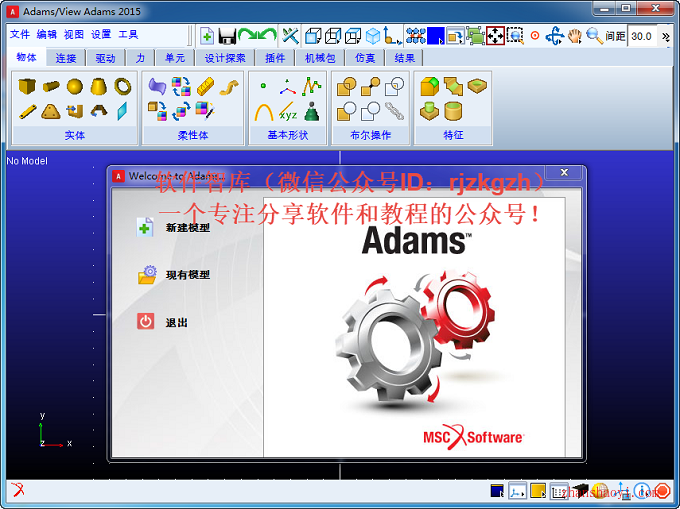Click the red center target icon

coord(535,36)
